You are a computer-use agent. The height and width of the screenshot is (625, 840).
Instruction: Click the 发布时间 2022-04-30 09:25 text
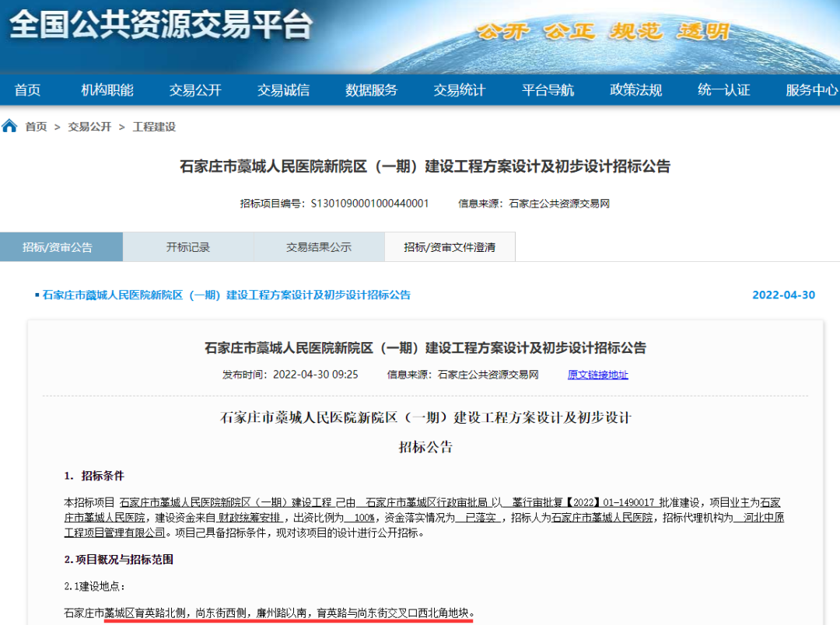click(x=290, y=375)
